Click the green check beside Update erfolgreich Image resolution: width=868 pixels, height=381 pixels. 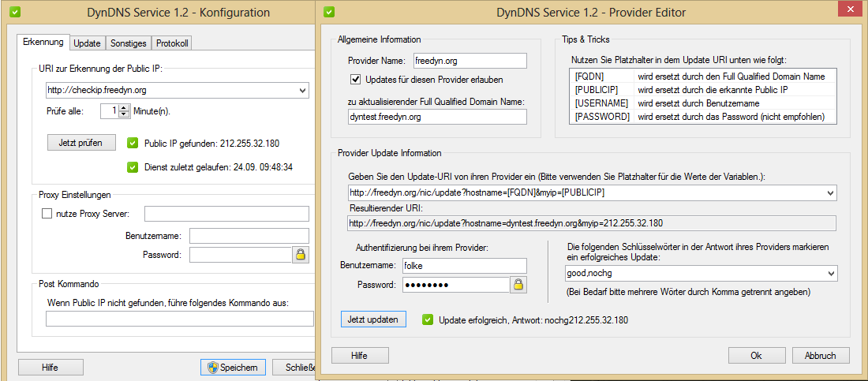tap(427, 319)
